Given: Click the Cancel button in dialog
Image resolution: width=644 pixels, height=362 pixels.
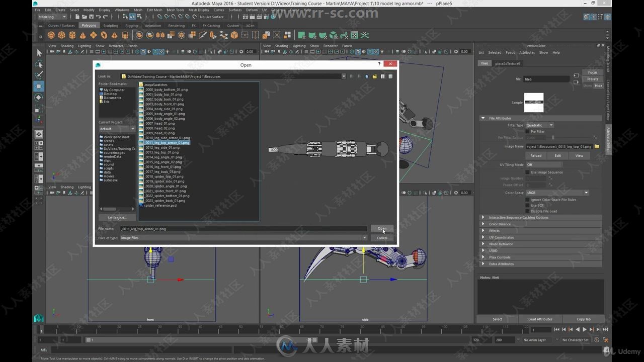Looking at the screenshot, I should pyautogui.click(x=382, y=238).
